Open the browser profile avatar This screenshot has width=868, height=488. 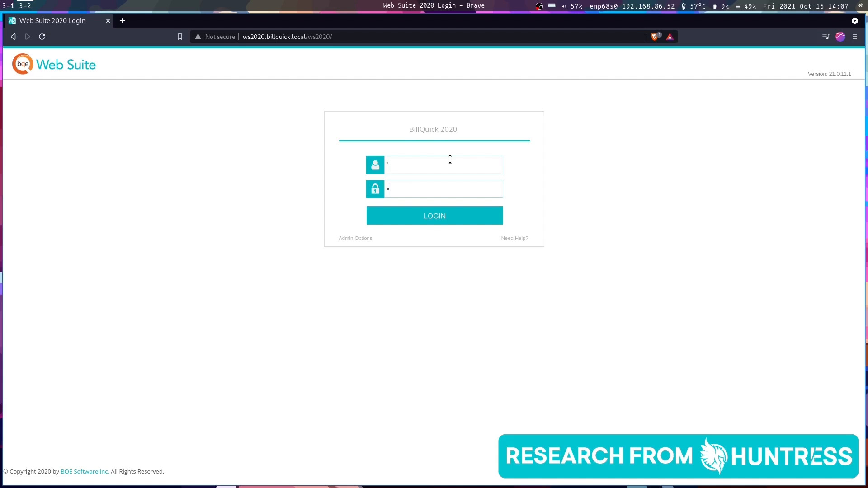point(840,37)
